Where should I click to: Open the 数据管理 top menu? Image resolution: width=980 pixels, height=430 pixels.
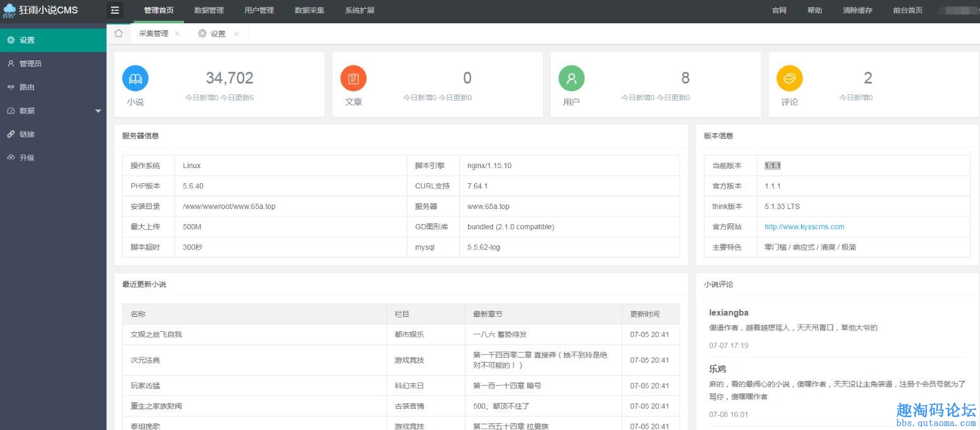(x=208, y=10)
